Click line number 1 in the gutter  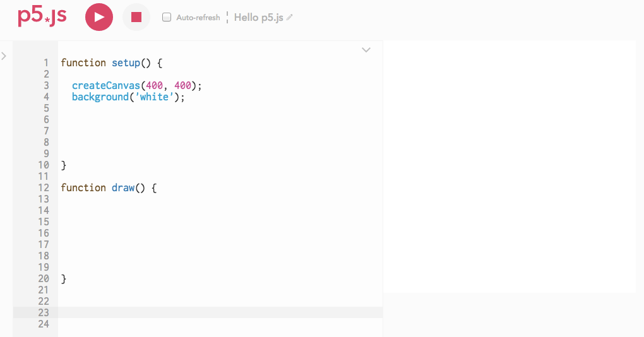click(x=46, y=63)
